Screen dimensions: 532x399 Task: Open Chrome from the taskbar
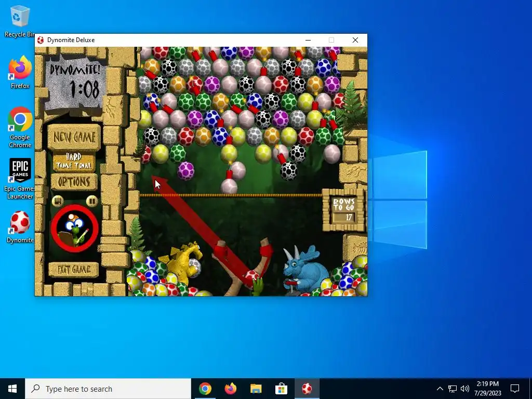(205, 389)
